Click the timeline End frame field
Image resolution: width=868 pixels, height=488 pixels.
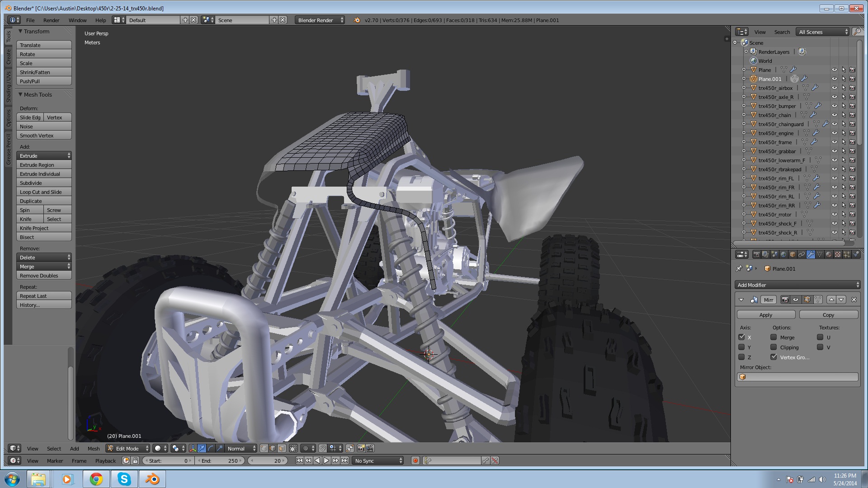coord(220,460)
